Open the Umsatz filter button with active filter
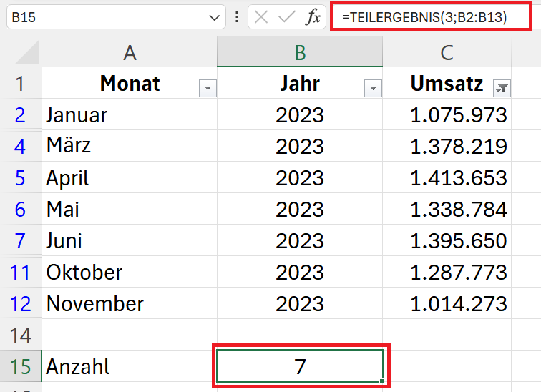The width and height of the screenshot is (541, 392). [x=502, y=88]
